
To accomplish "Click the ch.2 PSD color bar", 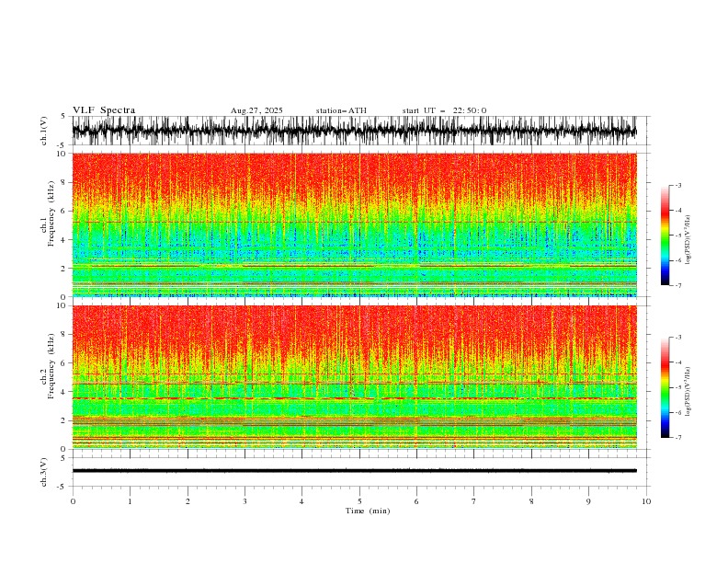I will [x=665, y=387].
